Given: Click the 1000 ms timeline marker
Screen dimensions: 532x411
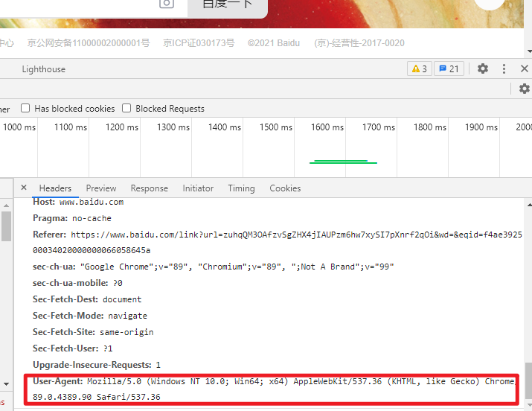Looking at the screenshot, I should [x=19, y=127].
